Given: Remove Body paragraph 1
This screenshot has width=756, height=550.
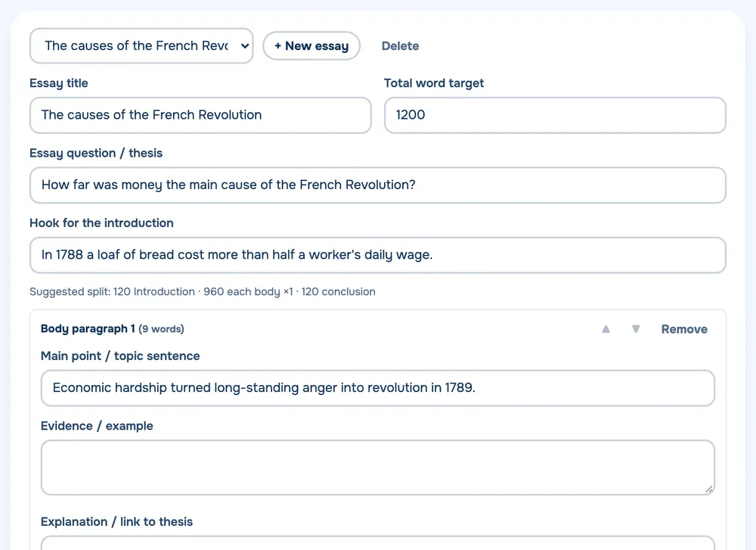Looking at the screenshot, I should (x=684, y=329).
